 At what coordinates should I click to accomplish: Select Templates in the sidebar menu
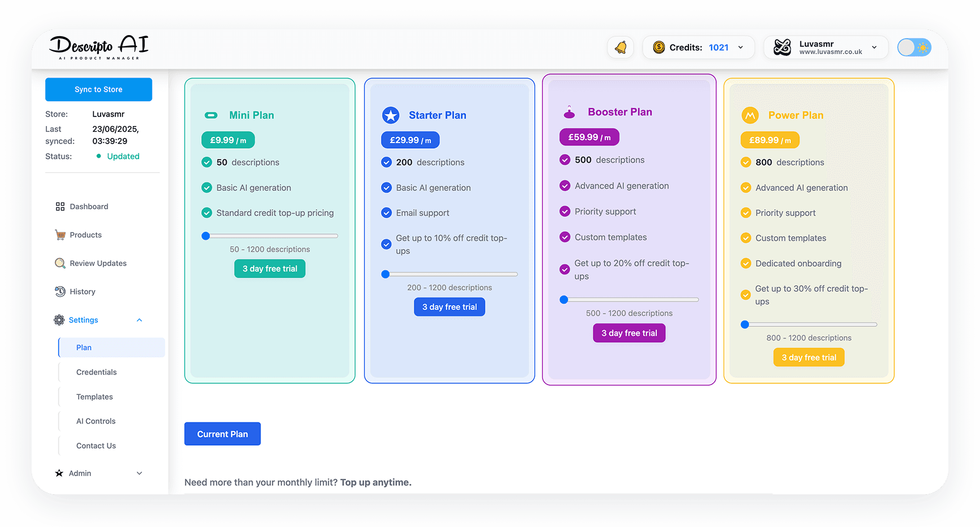click(x=94, y=396)
